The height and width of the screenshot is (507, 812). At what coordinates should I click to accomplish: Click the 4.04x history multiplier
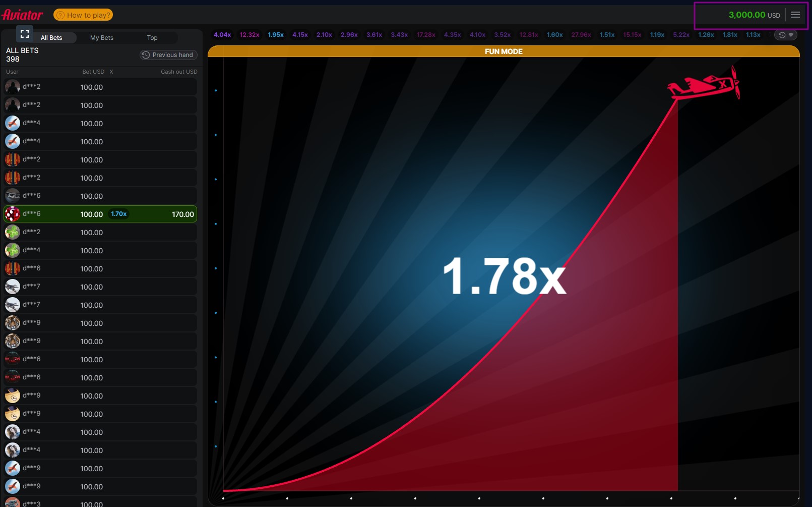tap(222, 35)
